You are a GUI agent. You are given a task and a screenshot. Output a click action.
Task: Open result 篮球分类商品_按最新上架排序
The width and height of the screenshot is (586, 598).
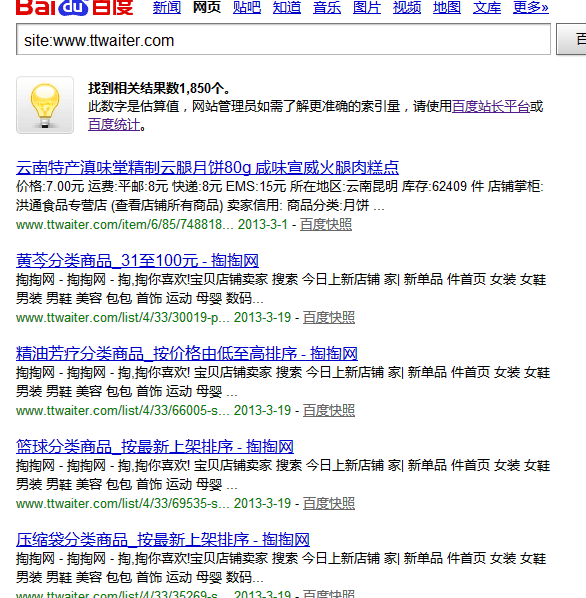tap(155, 447)
